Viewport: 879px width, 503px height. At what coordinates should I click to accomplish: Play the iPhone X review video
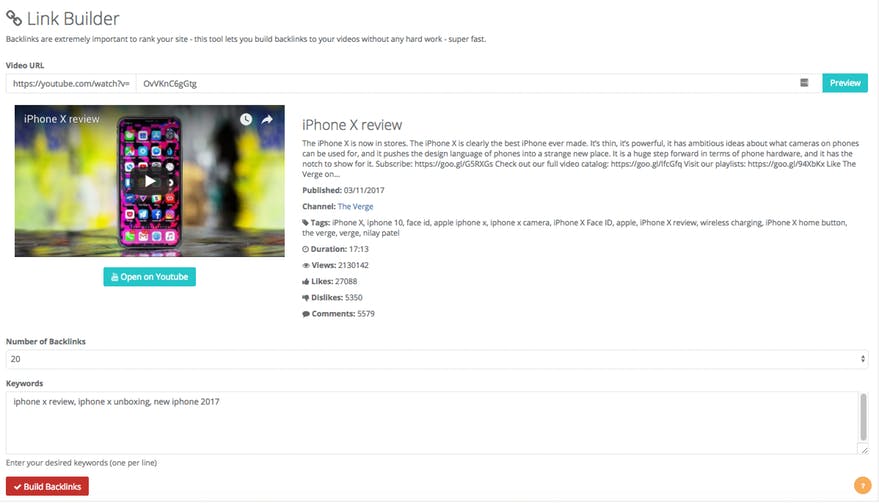tap(149, 181)
